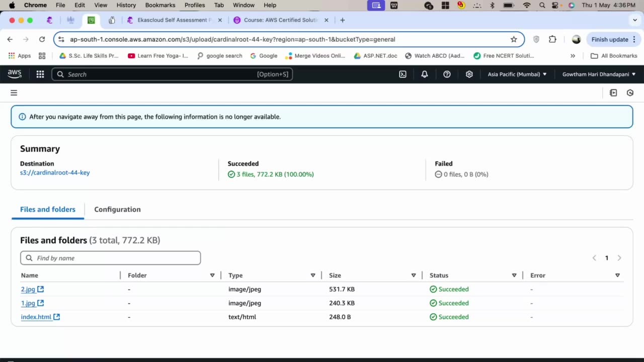Open the Chrome profile avatar

pyautogui.click(x=576, y=39)
